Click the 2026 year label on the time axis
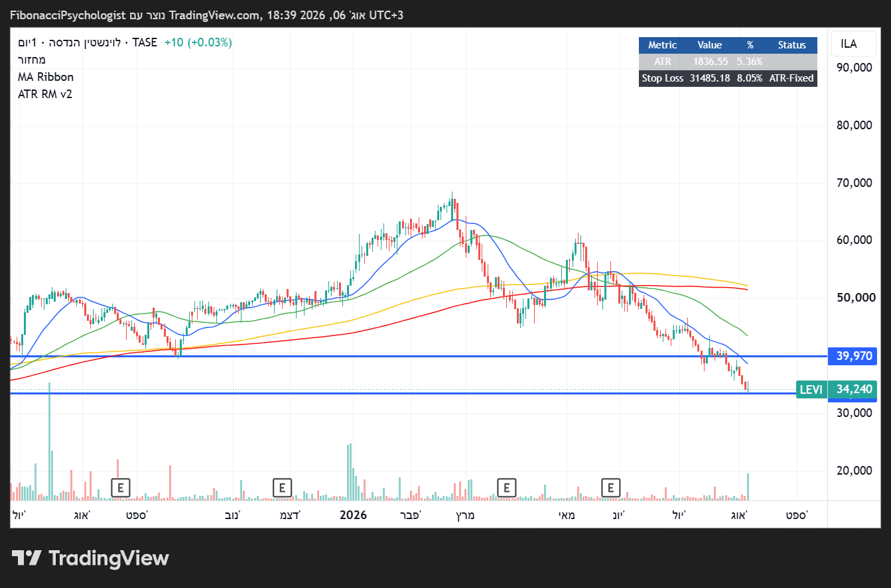This screenshot has width=891, height=588. tap(353, 515)
